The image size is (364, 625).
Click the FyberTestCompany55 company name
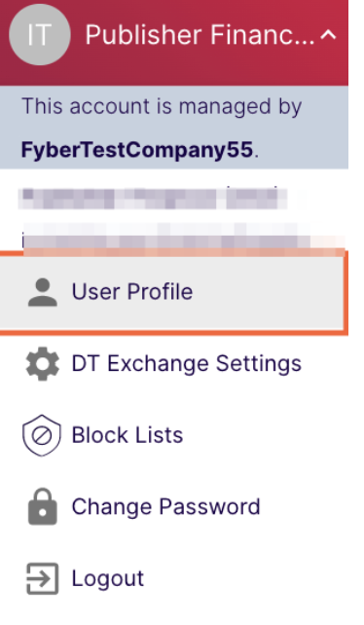(137, 150)
